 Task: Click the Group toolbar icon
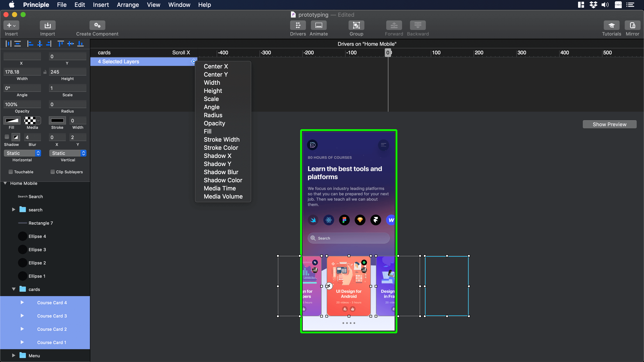[356, 25]
